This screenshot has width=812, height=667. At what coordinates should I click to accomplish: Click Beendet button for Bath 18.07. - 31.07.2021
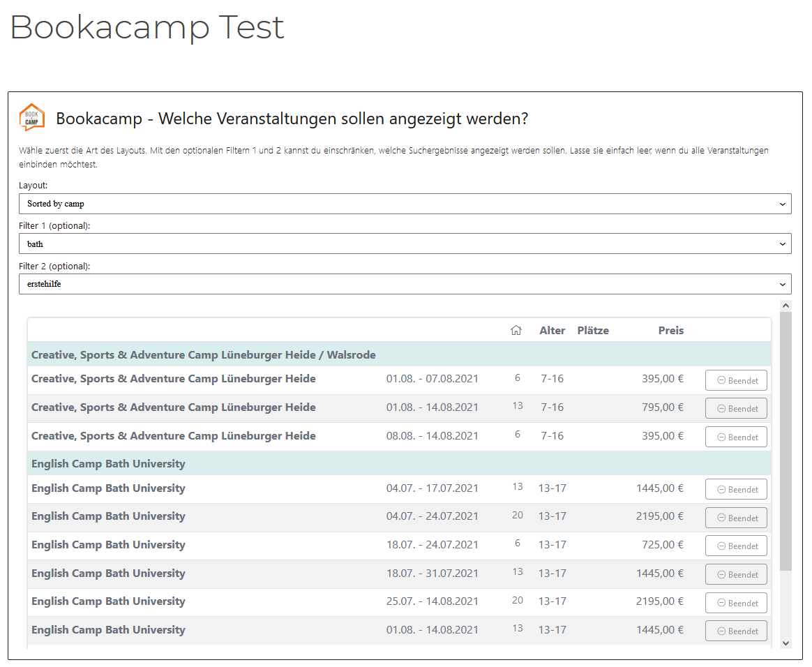[736, 574]
